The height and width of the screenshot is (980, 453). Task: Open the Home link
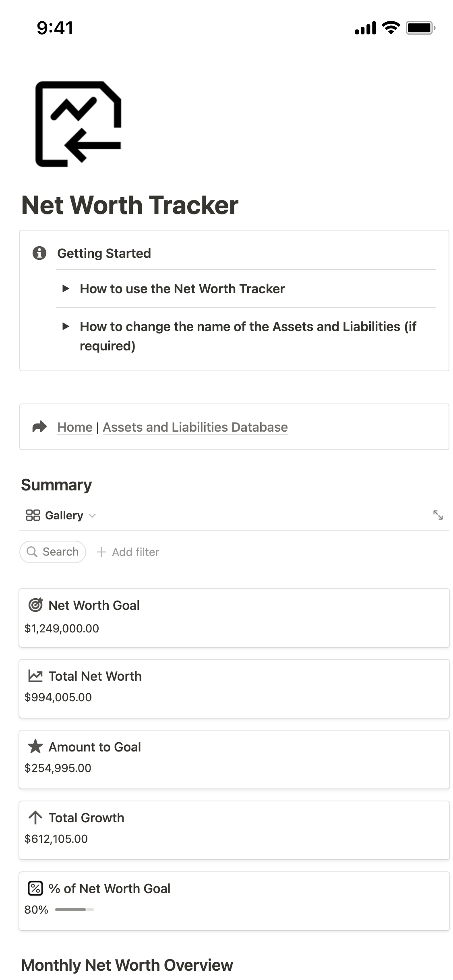[x=75, y=427]
